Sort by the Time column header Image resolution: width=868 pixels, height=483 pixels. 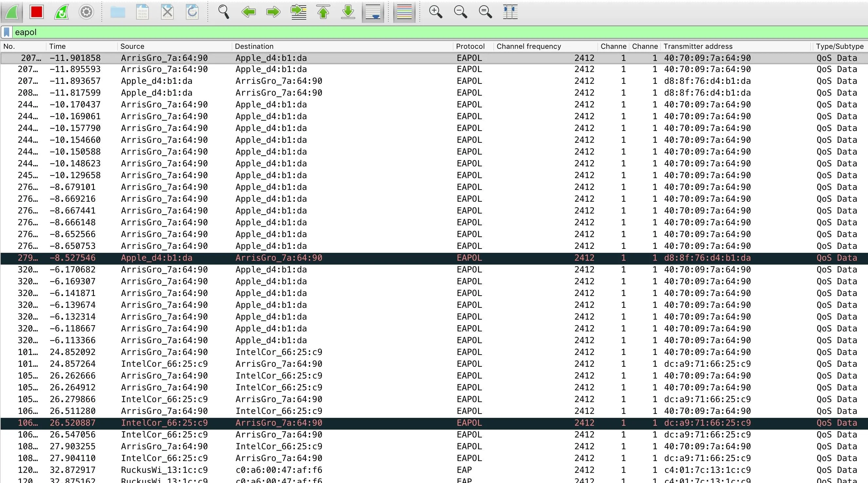[x=81, y=46]
